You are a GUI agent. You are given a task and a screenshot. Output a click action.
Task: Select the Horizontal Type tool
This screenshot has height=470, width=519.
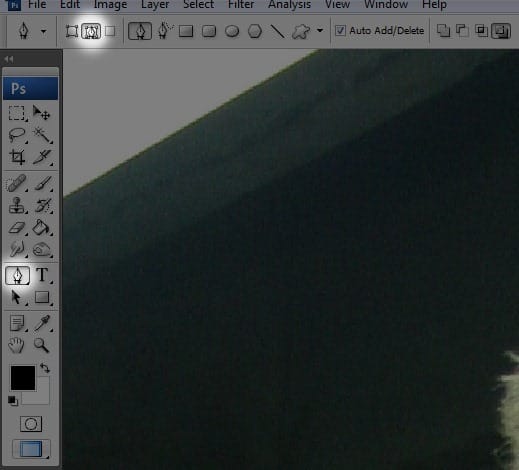(42, 275)
